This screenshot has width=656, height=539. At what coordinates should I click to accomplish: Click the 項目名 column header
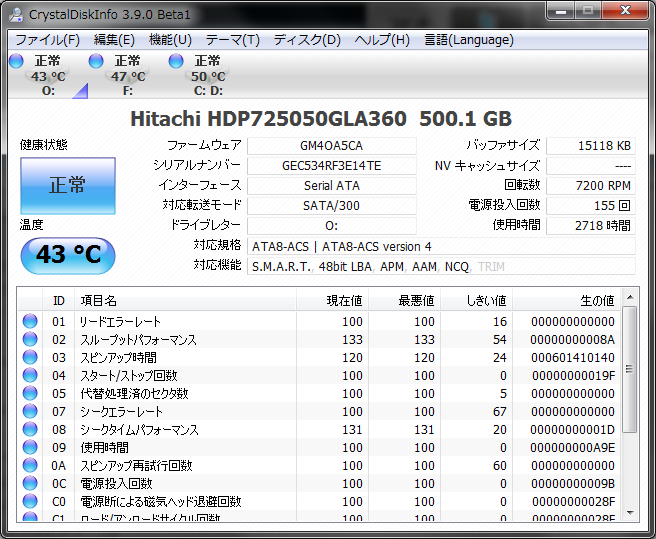tap(185, 300)
